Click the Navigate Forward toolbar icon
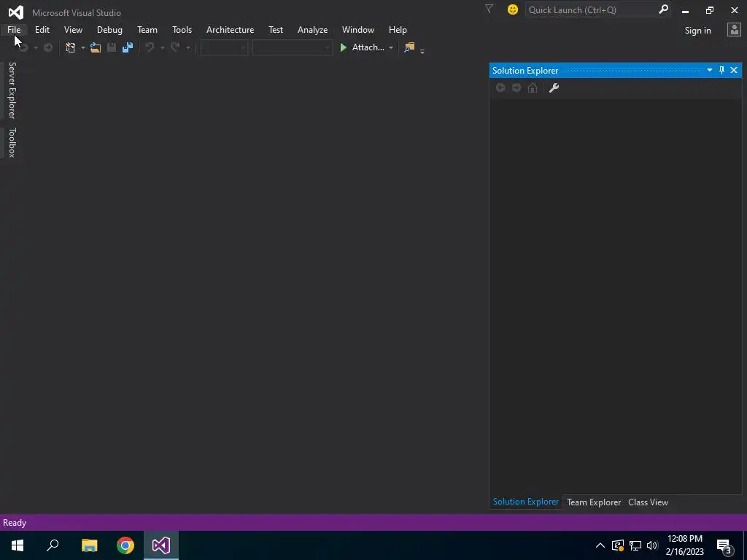 coord(48,47)
